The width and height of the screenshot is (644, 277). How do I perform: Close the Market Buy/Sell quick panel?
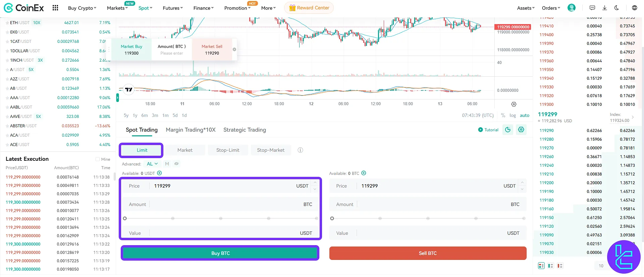click(x=234, y=49)
